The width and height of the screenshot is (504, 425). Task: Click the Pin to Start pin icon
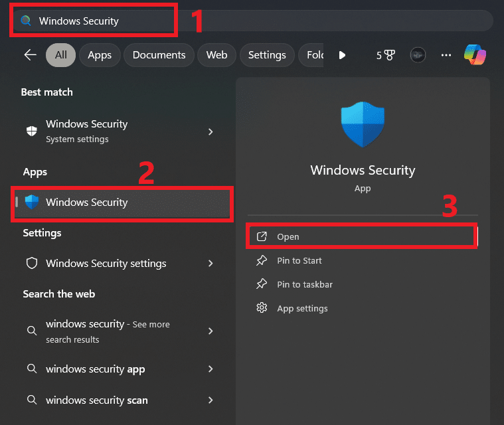click(262, 260)
